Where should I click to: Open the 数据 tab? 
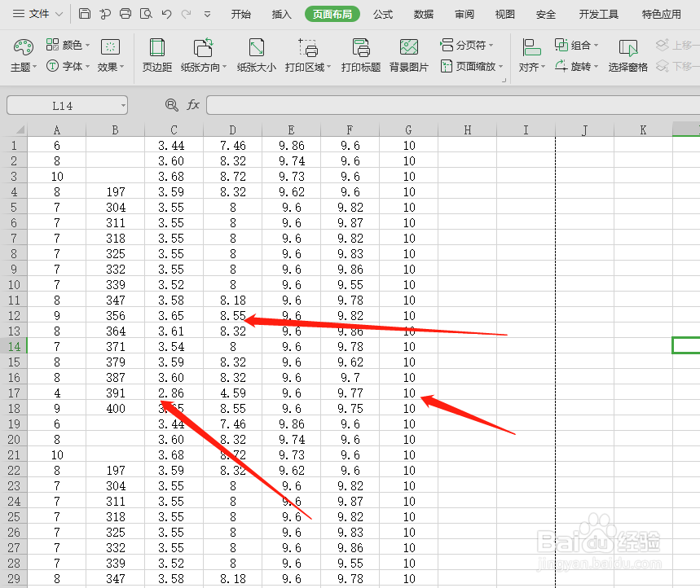pos(423,15)
